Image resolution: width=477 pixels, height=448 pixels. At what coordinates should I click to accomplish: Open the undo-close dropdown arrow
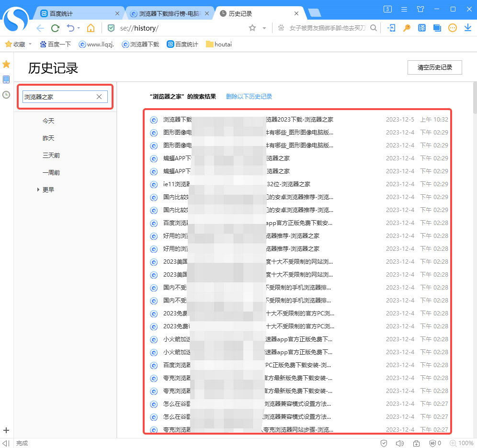click(79, 28)
